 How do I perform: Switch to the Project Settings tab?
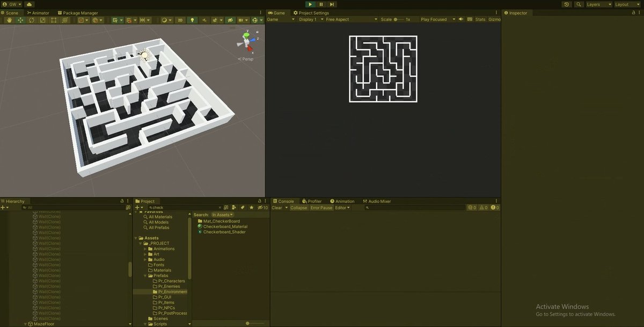tap(311, 13)
